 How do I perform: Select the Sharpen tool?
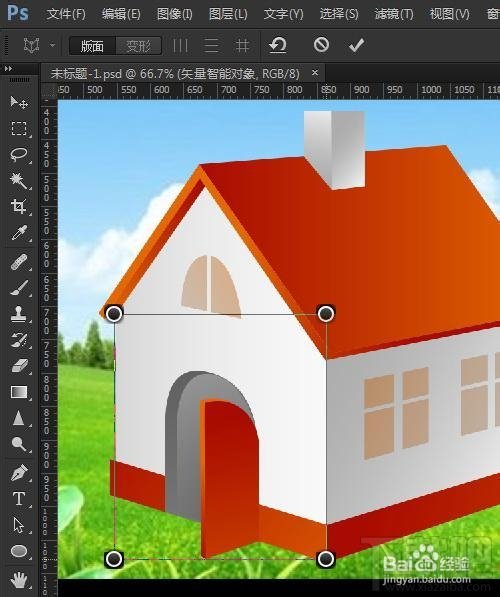pos(19,418)
